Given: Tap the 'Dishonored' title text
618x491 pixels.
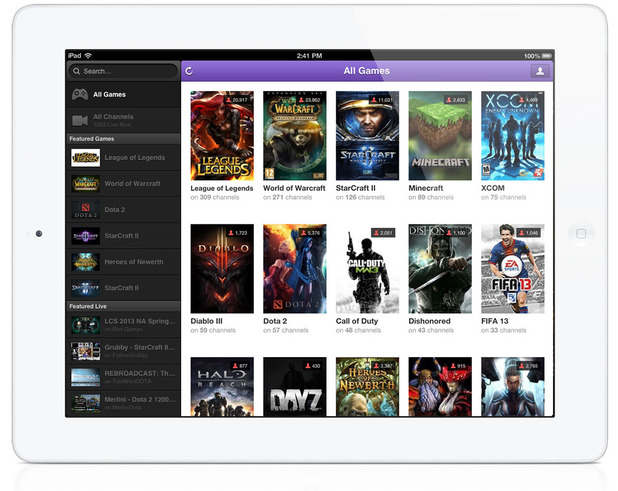Looking at the screenshot, I should click(429, 321).
